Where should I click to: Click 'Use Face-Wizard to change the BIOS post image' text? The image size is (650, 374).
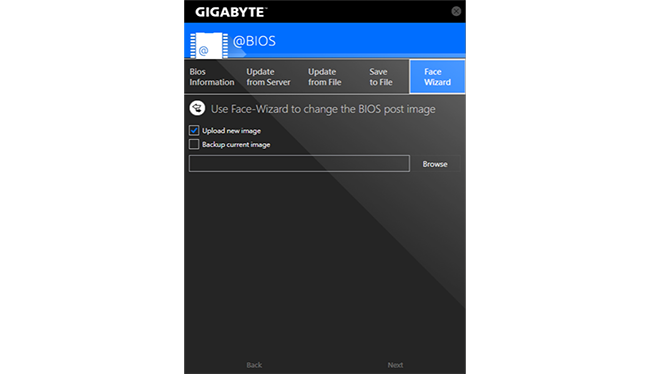(x=323, y=109)
